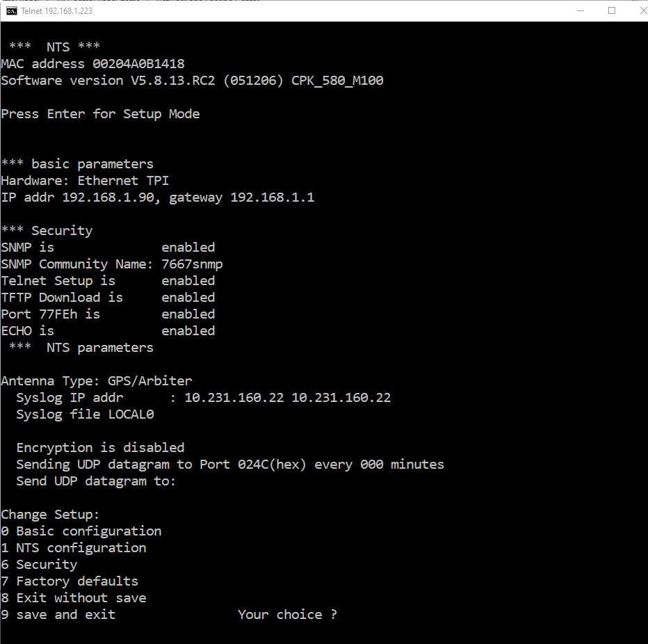Click the MAC address 00204A0B1418 text
Image resolution: width=648 pixels, height=644 pixels.
click(92, 64)
